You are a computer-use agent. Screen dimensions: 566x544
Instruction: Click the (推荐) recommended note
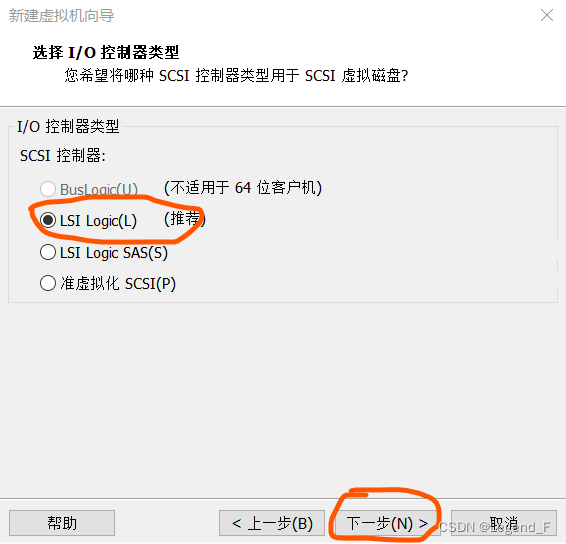[185, 219]
